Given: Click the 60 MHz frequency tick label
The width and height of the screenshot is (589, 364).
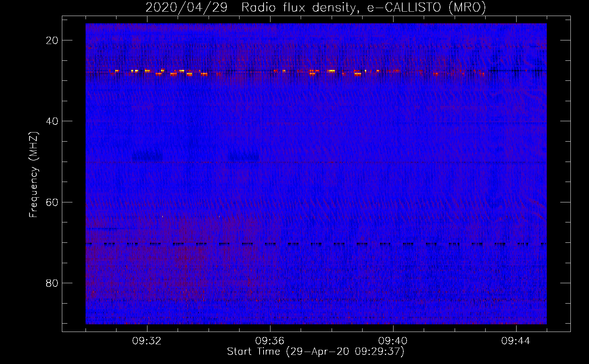Looking at the screenshot, I should coord(52,202).
